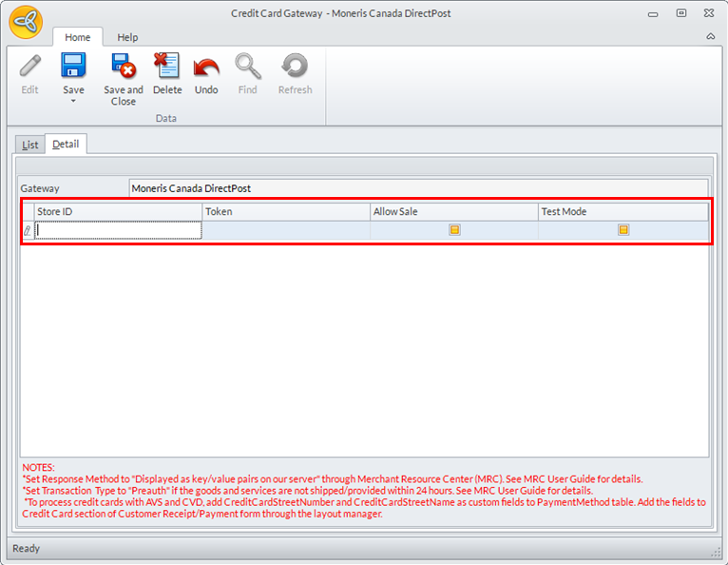The height and width of the screenshot is (565, 728).
Task: Collapse the ribbon with the chevron
Action: [x=710, y=36]
